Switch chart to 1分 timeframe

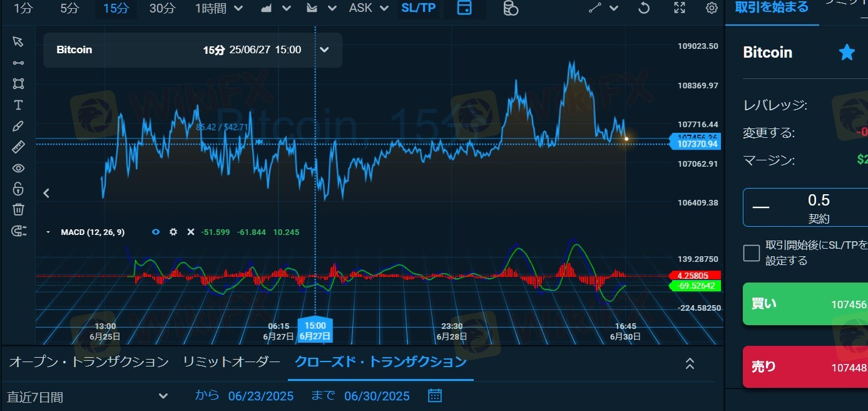coord(23,8)
